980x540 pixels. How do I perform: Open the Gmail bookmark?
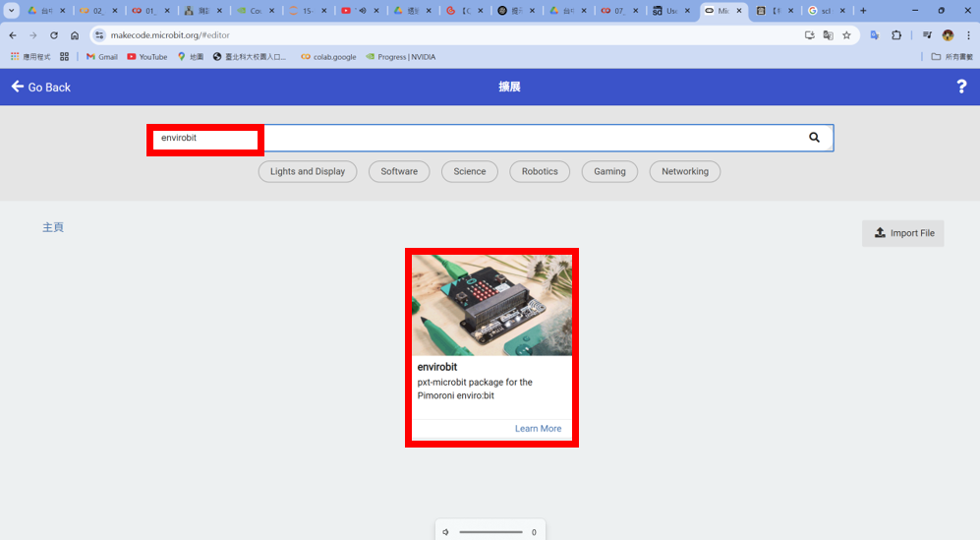pos(102,57)
